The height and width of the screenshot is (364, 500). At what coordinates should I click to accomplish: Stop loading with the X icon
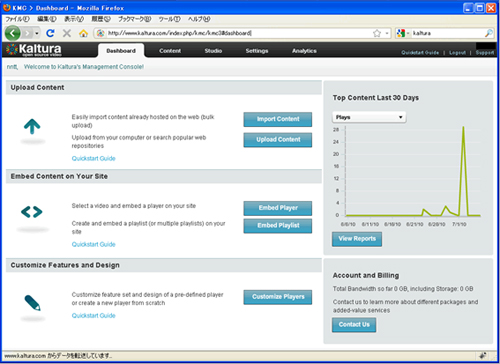coord(67,33)
